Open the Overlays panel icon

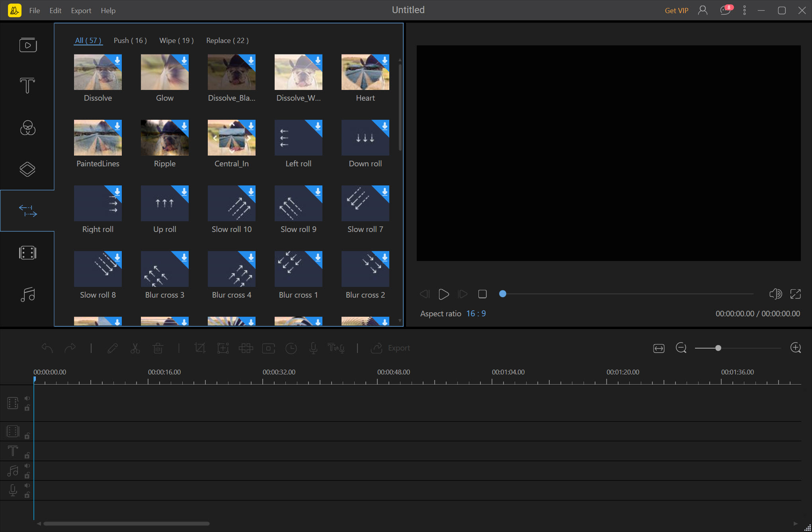point(27,170)
